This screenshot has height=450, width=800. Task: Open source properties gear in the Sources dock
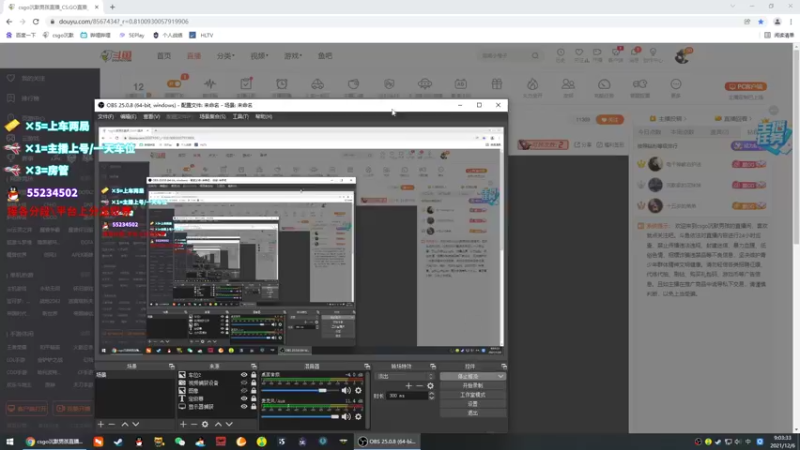tap(205, 424)
